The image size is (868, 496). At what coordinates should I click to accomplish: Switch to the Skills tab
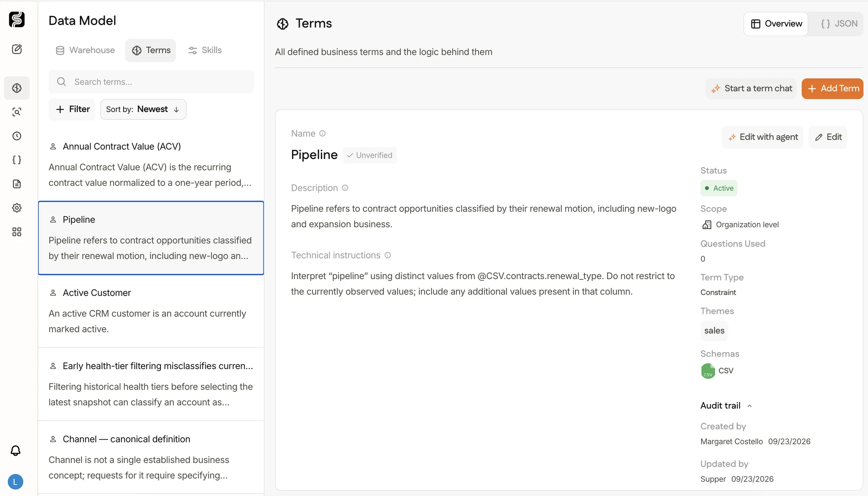(x=205, y=50)
